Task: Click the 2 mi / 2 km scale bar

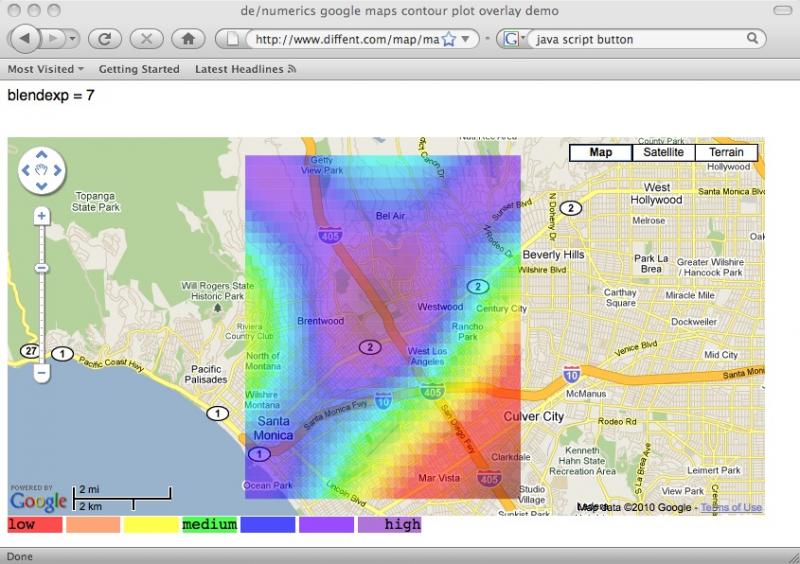Action: pyautogui.click(x=122, y=498)
